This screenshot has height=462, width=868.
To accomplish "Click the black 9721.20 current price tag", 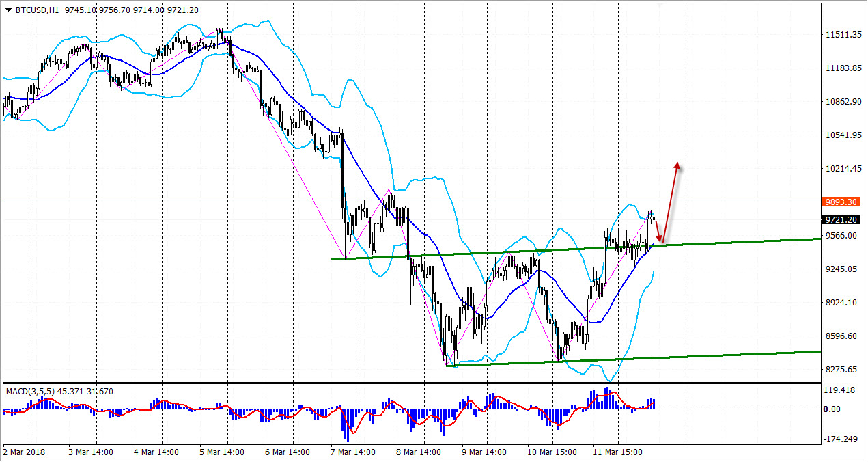I will coord(841,219).
